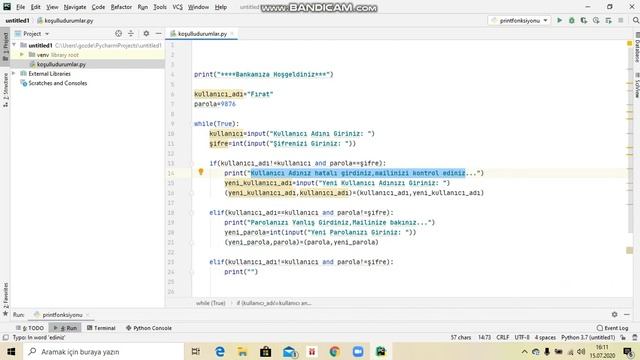Open Mail app from taskbar

pos(289,351)
